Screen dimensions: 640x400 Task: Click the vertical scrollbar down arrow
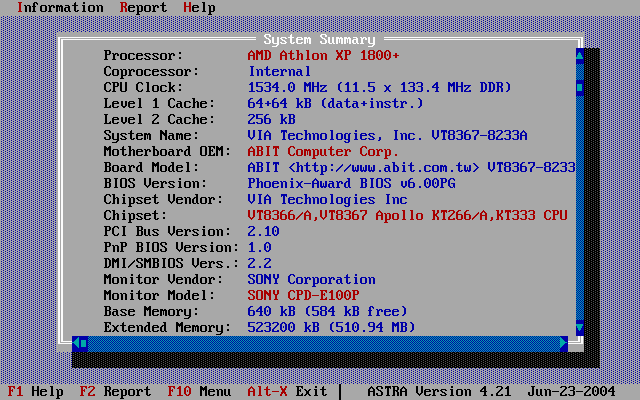click(580, 327)
